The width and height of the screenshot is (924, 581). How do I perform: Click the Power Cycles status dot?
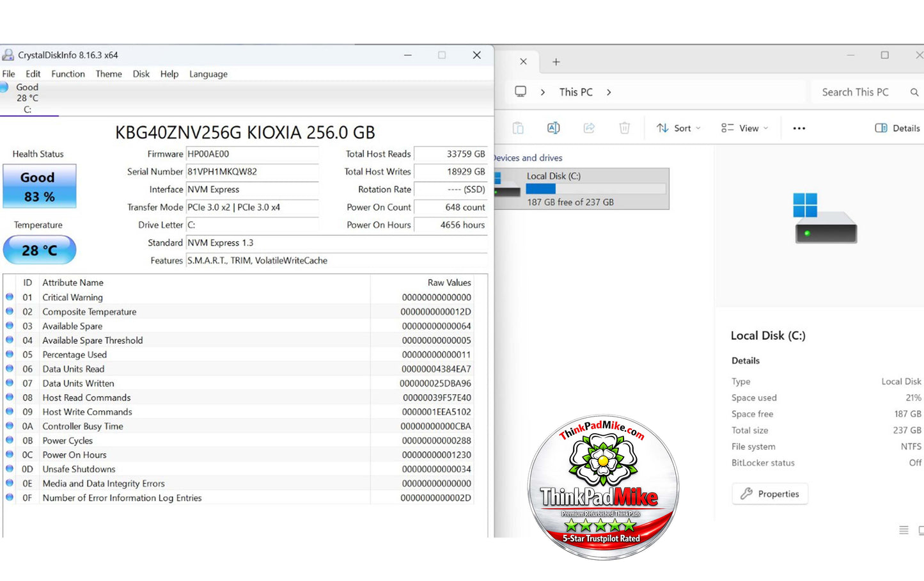(x=10, y=440)
